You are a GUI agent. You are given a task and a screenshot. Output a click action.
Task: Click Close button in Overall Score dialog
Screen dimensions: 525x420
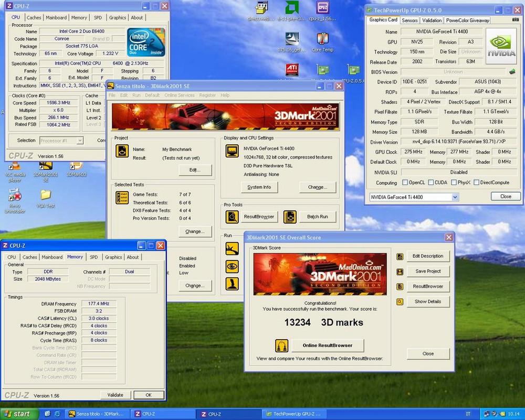click(x=428, y=354)
